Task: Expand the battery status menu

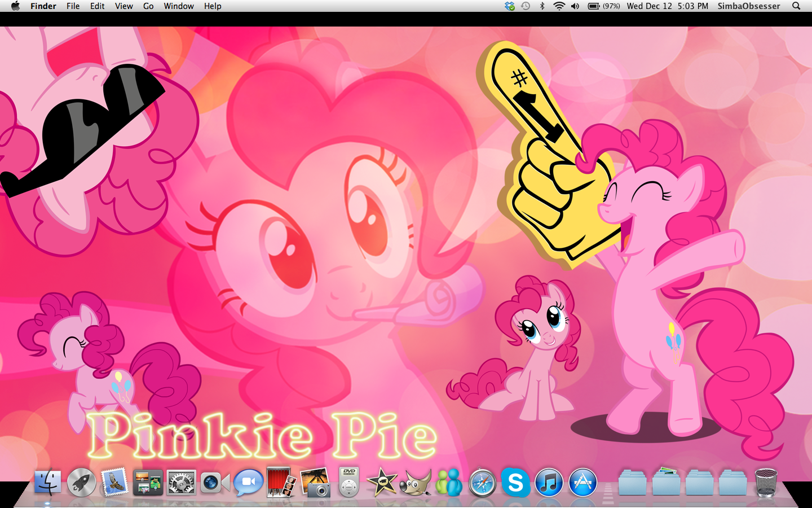Action: coord(603,6)
